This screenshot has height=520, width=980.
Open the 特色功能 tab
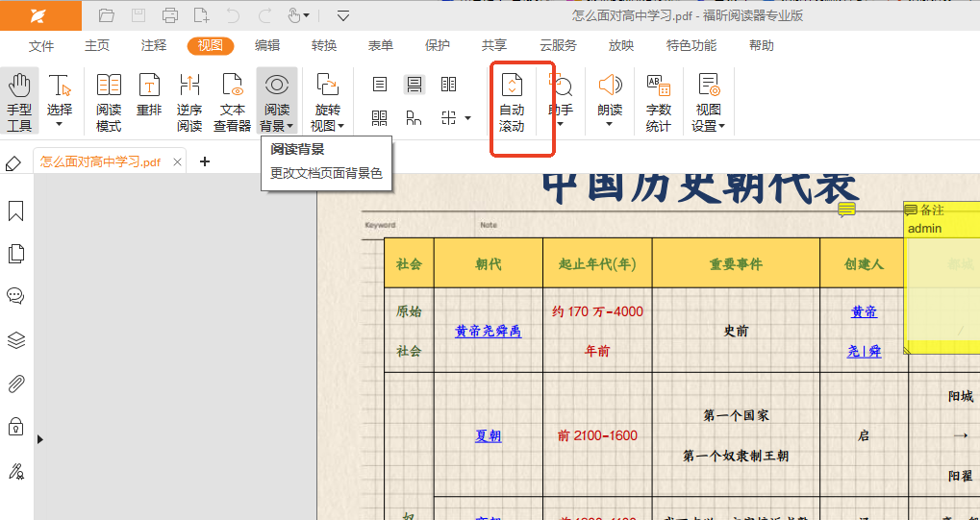point(691,45)
